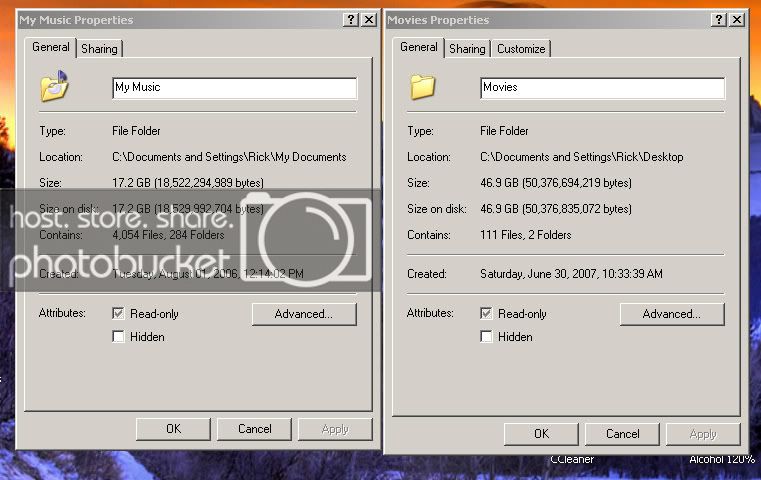761x480 pixels.
Task: Enable Hidden attribute for My Music folder
Action: coord(119,337)
